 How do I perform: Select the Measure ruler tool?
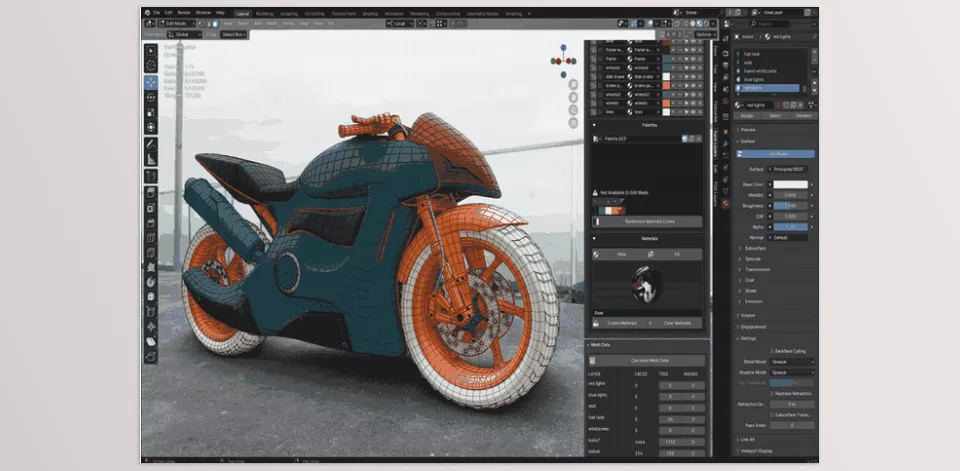click(x=151, y=159)
